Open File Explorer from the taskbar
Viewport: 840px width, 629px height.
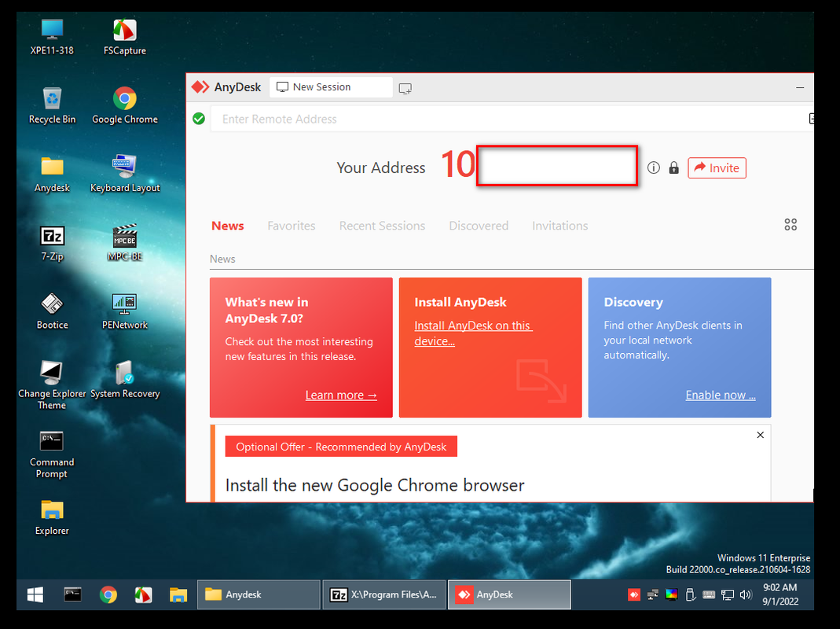178,594
